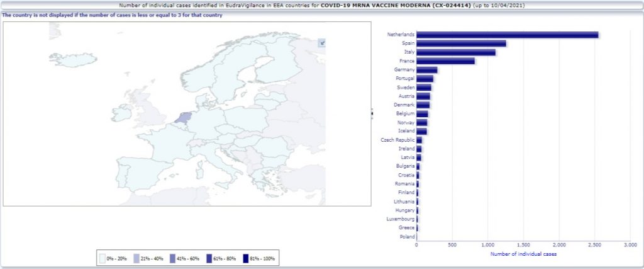Click the Belgium bar in chart
The width and height of the screenshot is (644, 269).
click(422, 114)
